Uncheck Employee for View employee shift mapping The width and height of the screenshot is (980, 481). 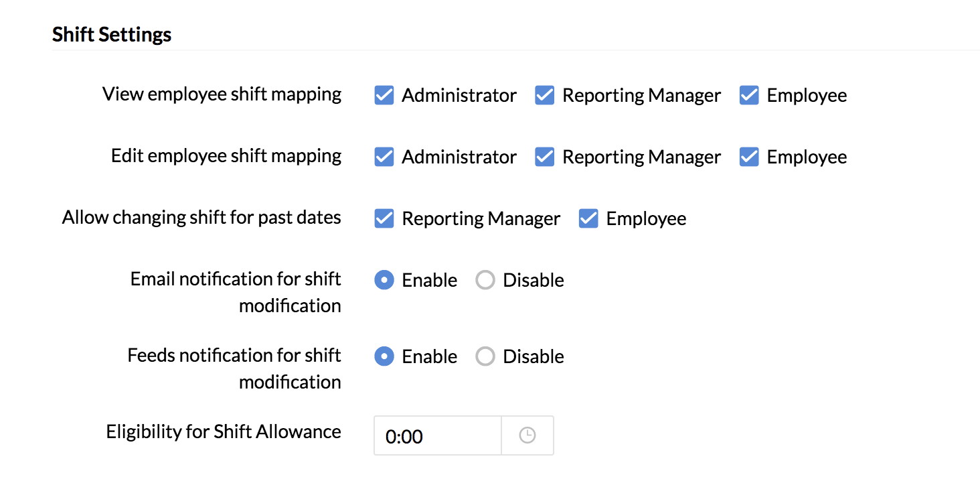tap(749, 96)
